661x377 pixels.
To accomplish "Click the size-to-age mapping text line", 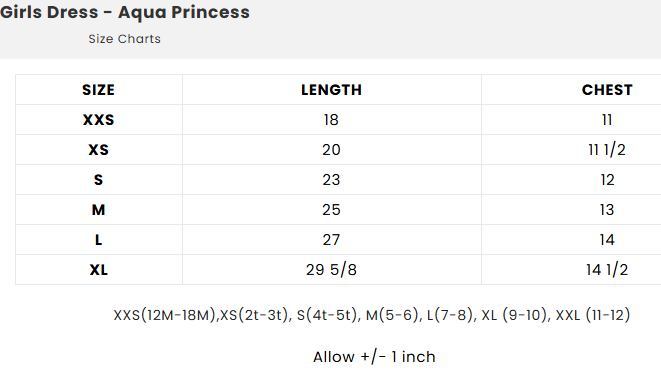I will pyautogui.click(x=372, y=315).
